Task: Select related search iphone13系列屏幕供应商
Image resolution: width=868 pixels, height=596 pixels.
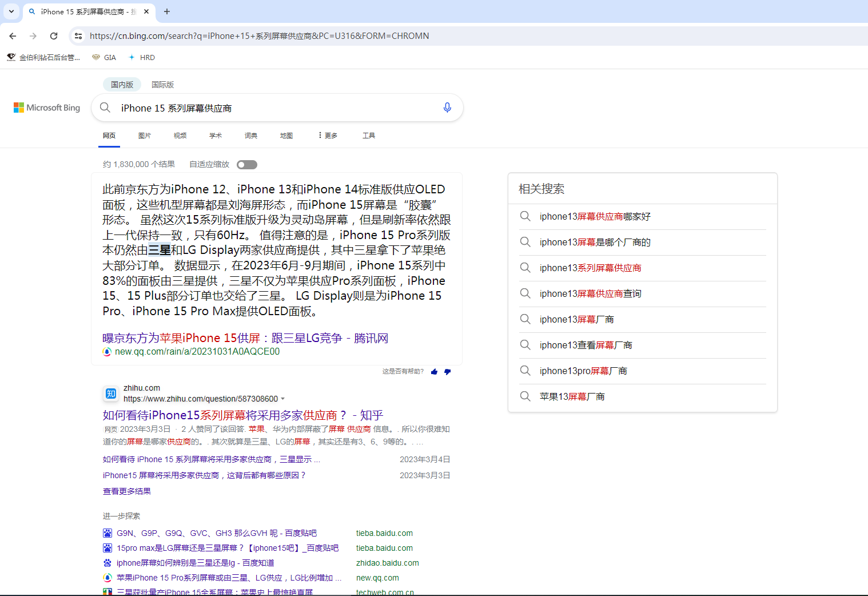Action: pos(590,268)
